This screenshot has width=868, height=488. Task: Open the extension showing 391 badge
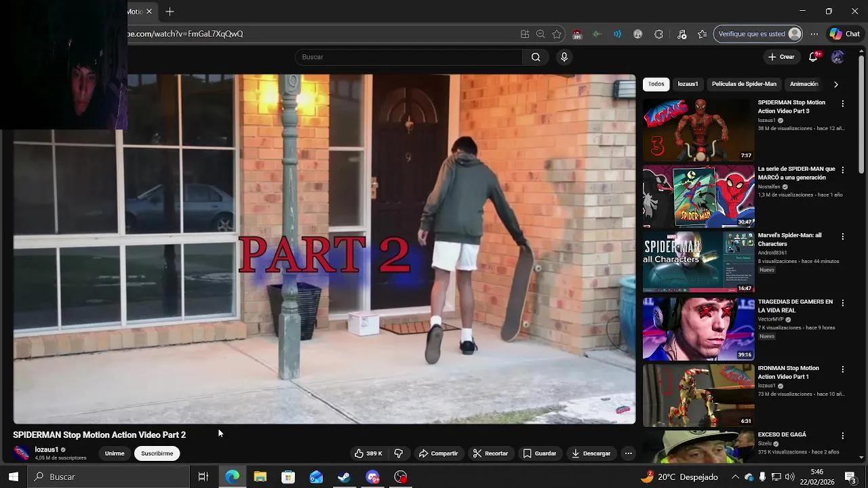[577, 34]
